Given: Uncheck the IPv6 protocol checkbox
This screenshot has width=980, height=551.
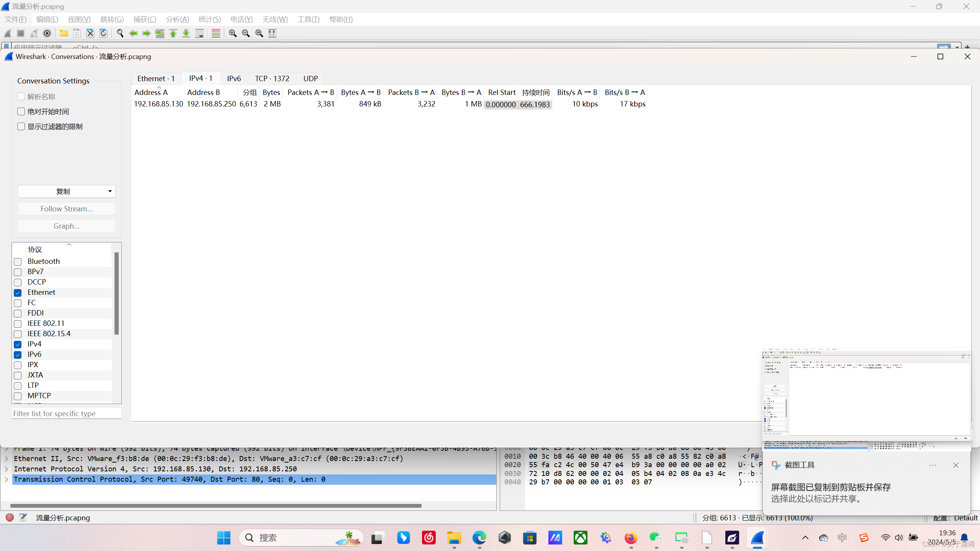Looking at the screenshot, I should [x=18, y=355].
